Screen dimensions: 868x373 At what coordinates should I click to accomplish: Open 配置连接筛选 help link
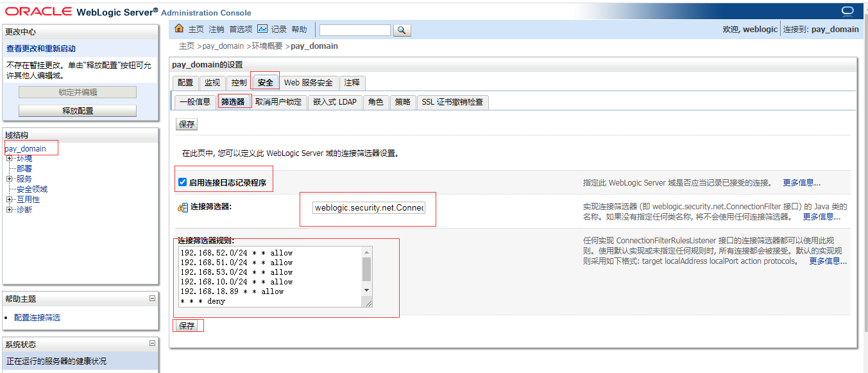[x=37, y=318]
